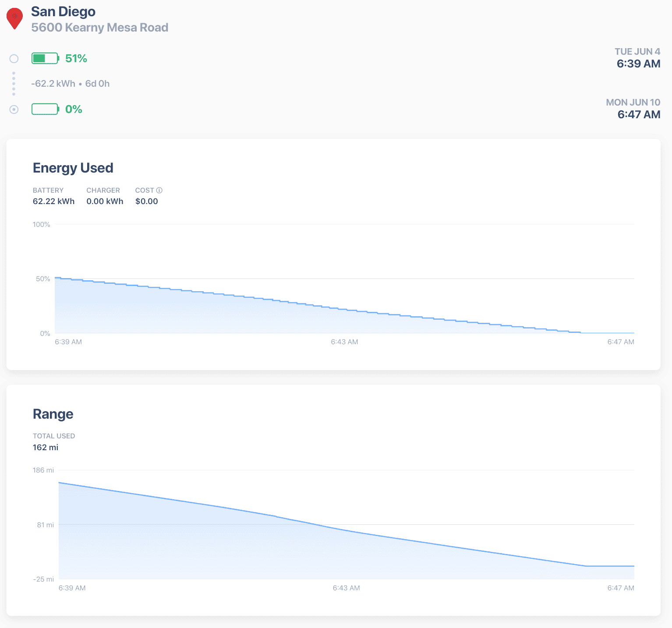Image resolution: width=672 pixels, height=628 pixels.
Task: Click the end-point target circle marker
Action: coord(14,109)
